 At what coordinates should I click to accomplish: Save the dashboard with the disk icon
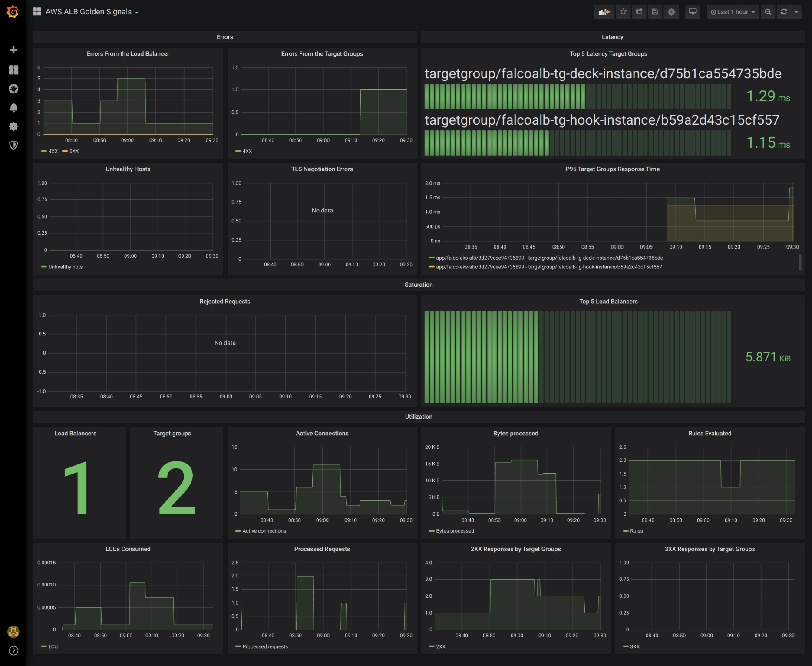pyautogui.click(x=655, y=12)
